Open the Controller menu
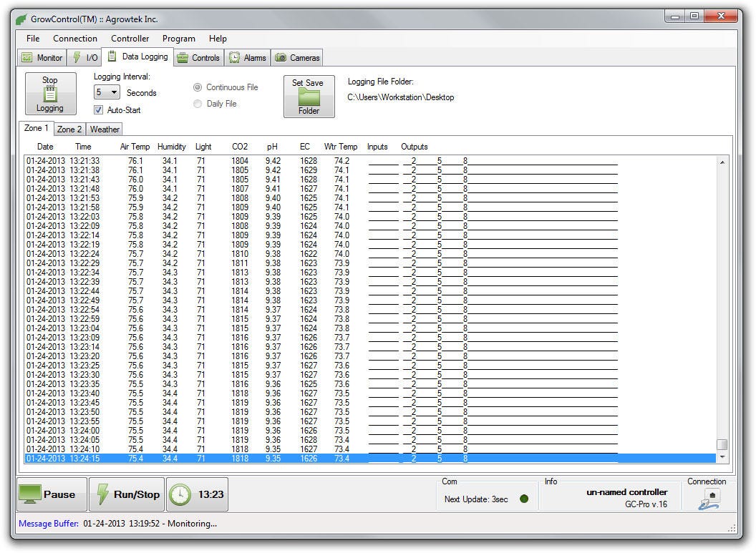756x553 pixels. (130, 39)
